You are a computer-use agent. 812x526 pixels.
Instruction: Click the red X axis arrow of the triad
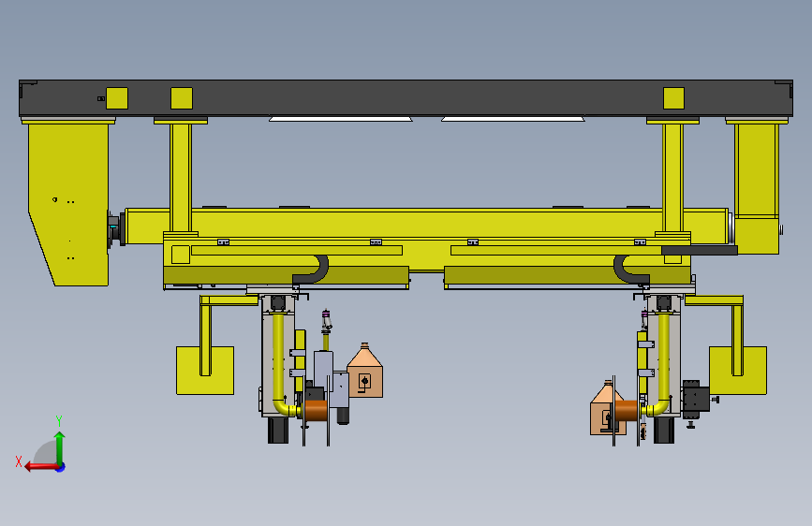click(40, 466)
